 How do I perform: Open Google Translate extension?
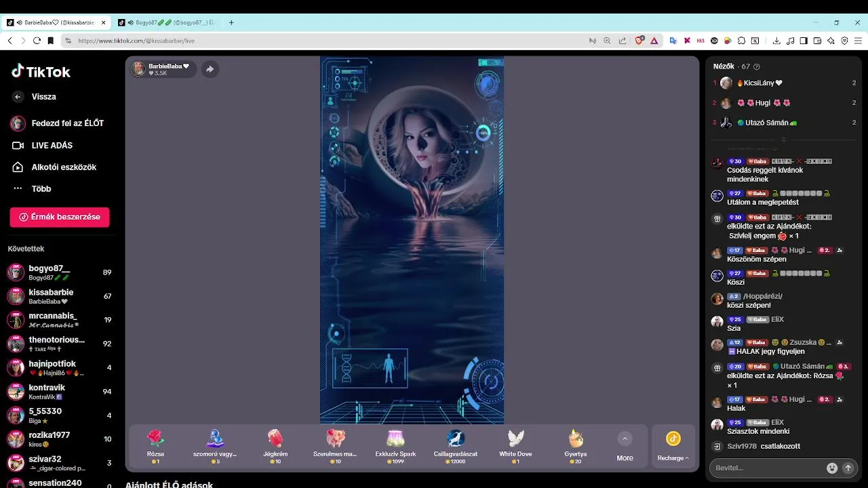pyautogui.click(x=673, y=41)
